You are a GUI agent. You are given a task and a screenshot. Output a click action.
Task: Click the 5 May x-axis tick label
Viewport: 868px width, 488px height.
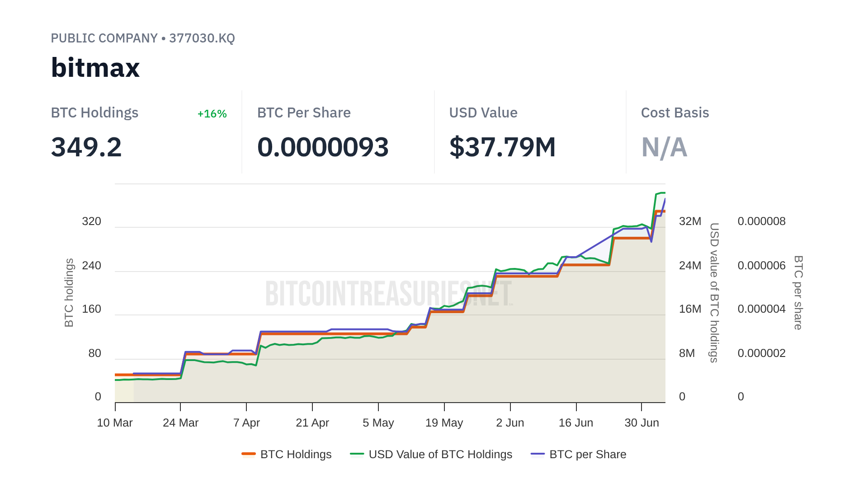click(x=378, y=423)
